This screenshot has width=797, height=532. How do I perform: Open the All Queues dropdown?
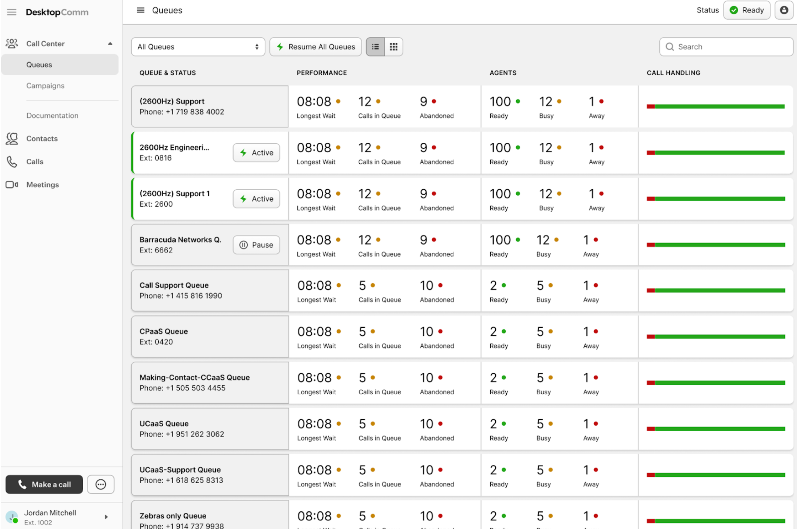tap(198, 47)
